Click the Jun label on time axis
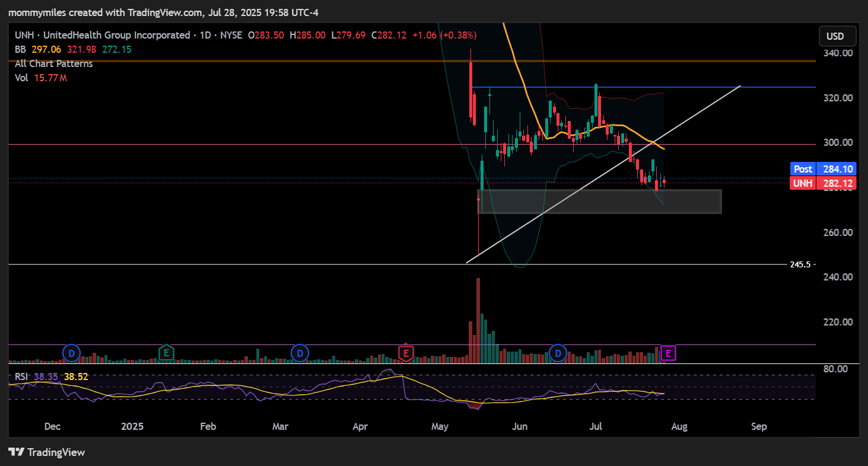The height and width of the screenshot is (466, 868). [x=519, y=426]
